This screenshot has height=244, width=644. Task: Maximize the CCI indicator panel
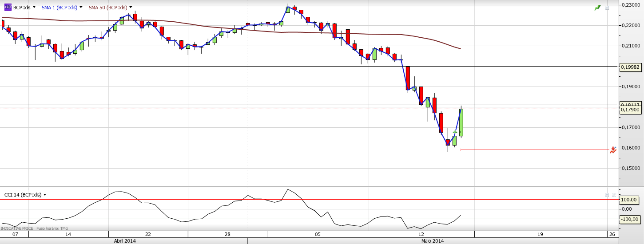607,195
